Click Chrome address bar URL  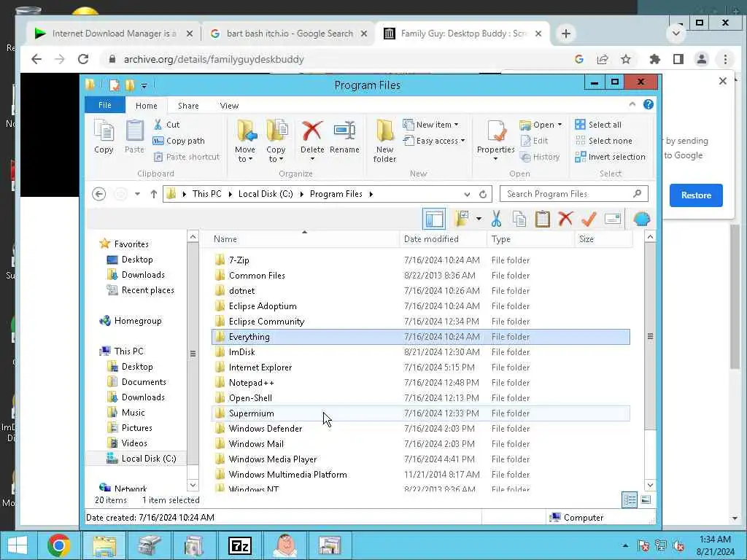214,60
